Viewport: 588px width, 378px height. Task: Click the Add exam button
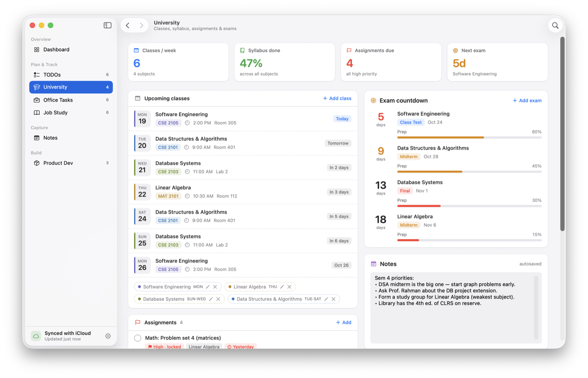(x=527, y=101)
